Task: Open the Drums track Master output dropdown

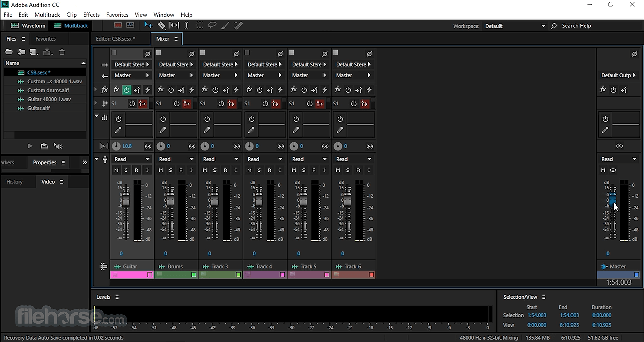Action: tap(176, 75)
